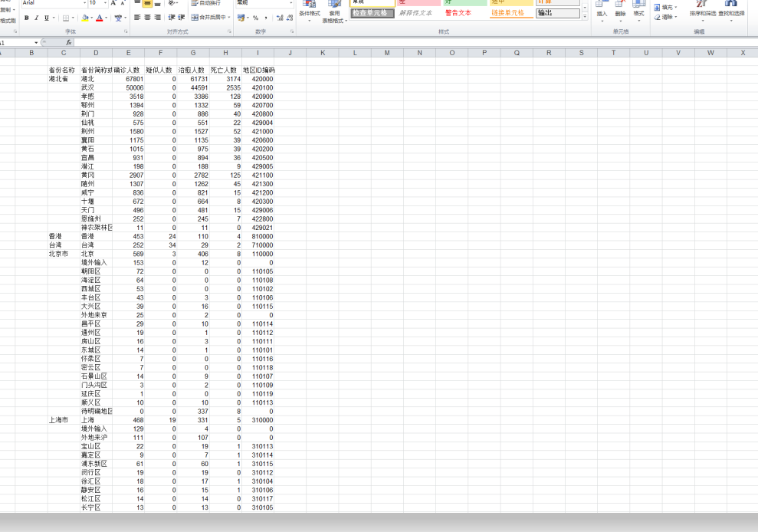Open 填充 fill dropdown
The width and height of the screenshot is (758, 532).
point(666,7)
